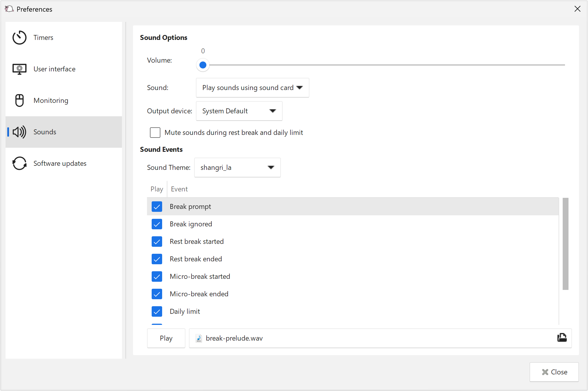Image resolution: width=588 pixels, height=391 pixels.
Task: Click the sound events list scrollbar
Action: coord(565,244)
